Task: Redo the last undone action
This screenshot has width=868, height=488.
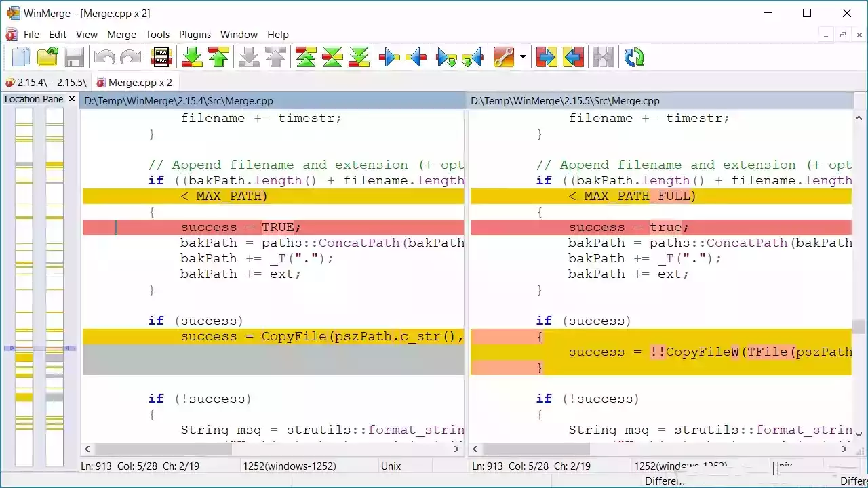Action: (x=130, y=57)
